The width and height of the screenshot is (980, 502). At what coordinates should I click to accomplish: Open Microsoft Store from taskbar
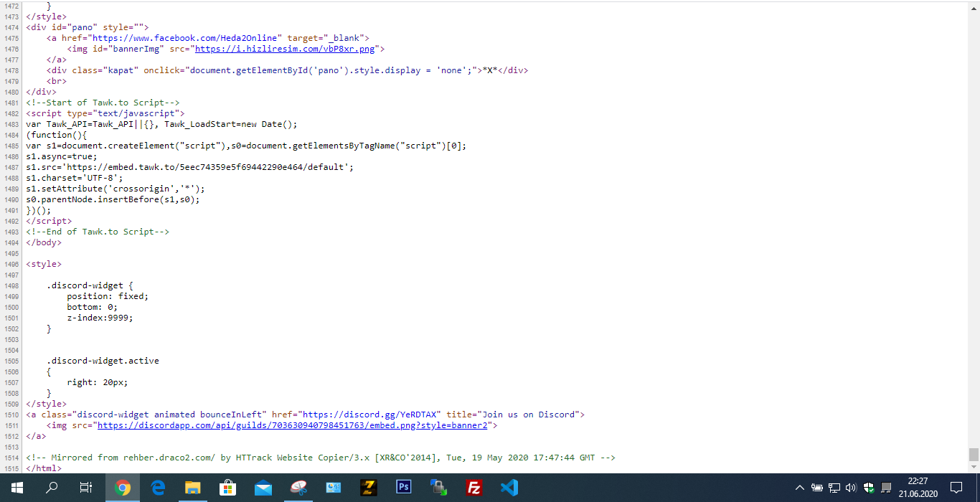[228, 488]
